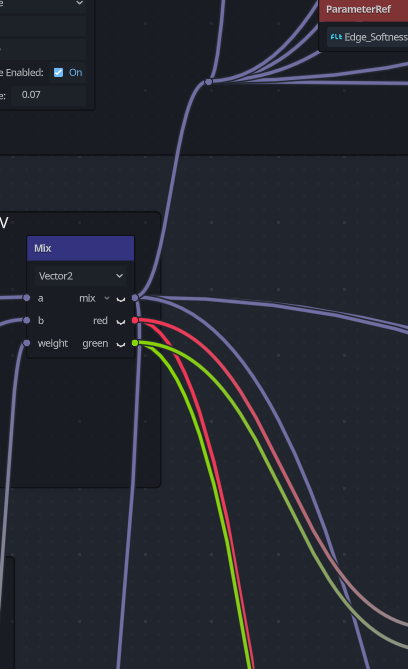Image resolution: width=408 pixels, height=669 pixels.
Task: Click the weight input port
Action: coord(27,343)
